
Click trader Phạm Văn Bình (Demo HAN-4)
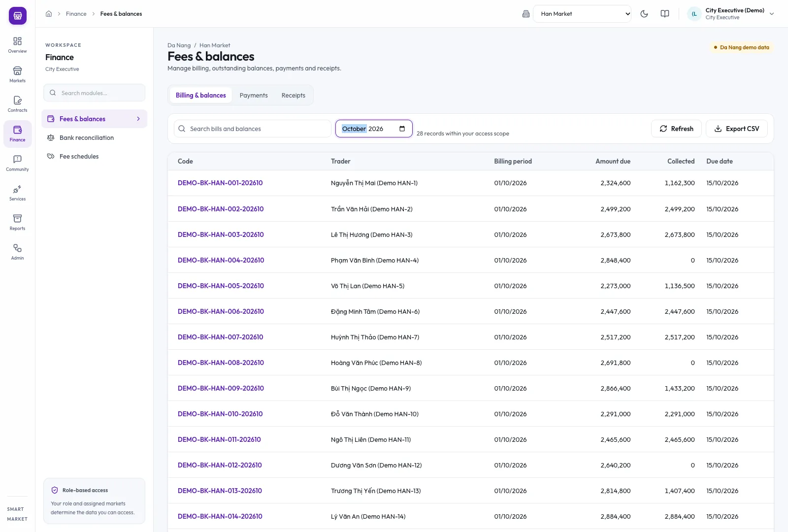375,260
